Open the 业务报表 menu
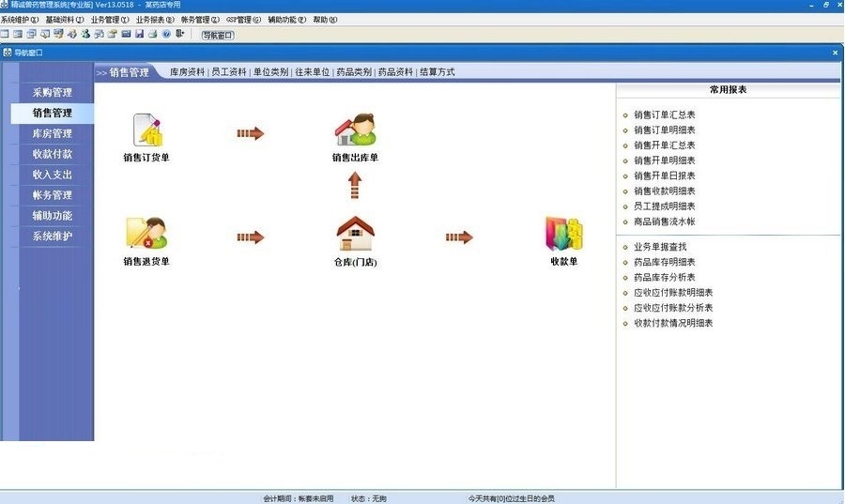Image resolution: width=845 pixels, height=504 pixels. [x=155, y=20]
